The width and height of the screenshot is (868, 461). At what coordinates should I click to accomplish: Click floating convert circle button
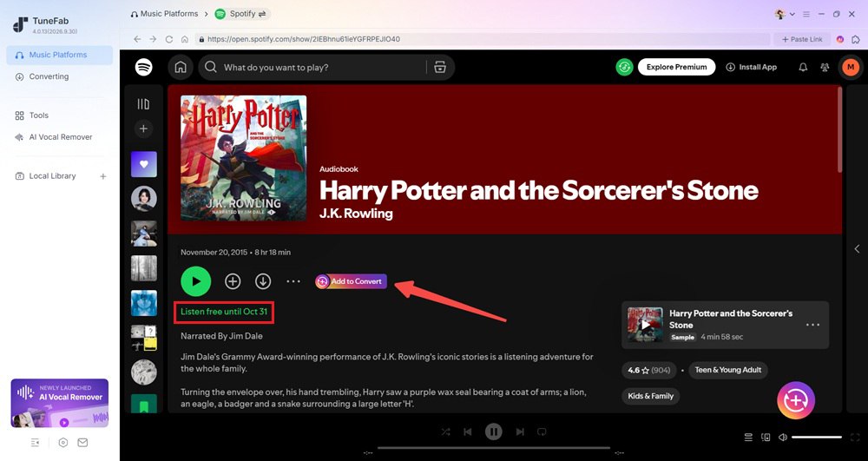click(796, 400)
